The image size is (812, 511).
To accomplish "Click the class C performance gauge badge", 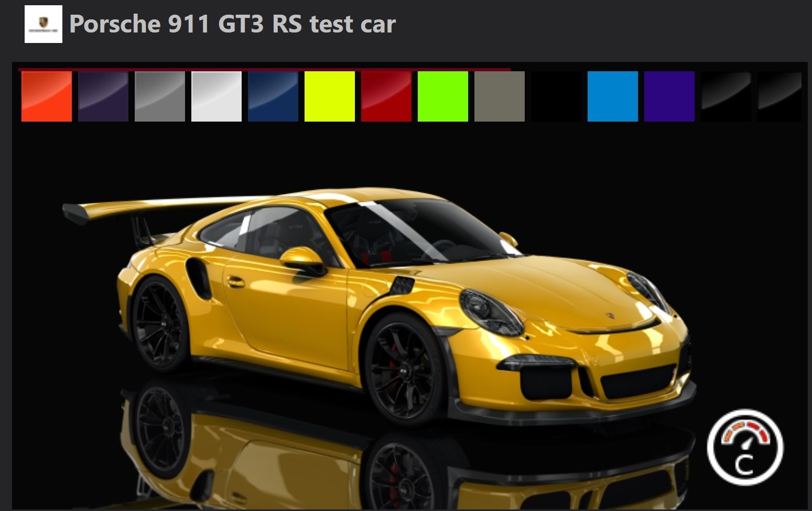I will point(745,447).
